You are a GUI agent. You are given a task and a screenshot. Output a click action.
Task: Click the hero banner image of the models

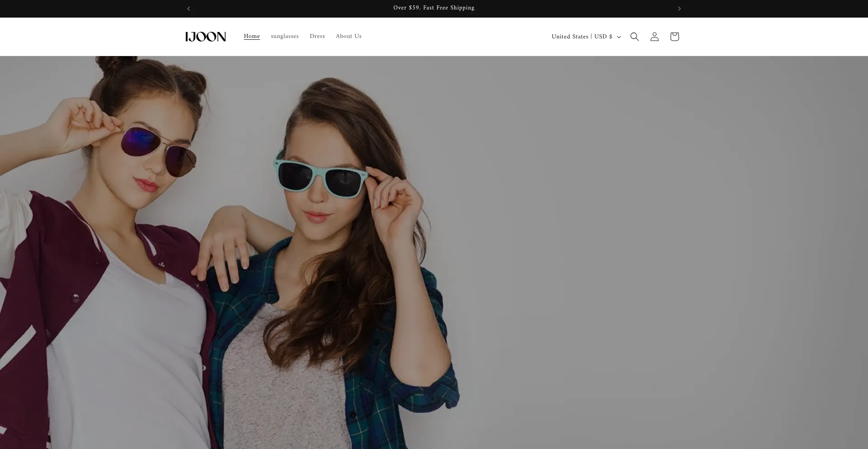click(434, 252)
